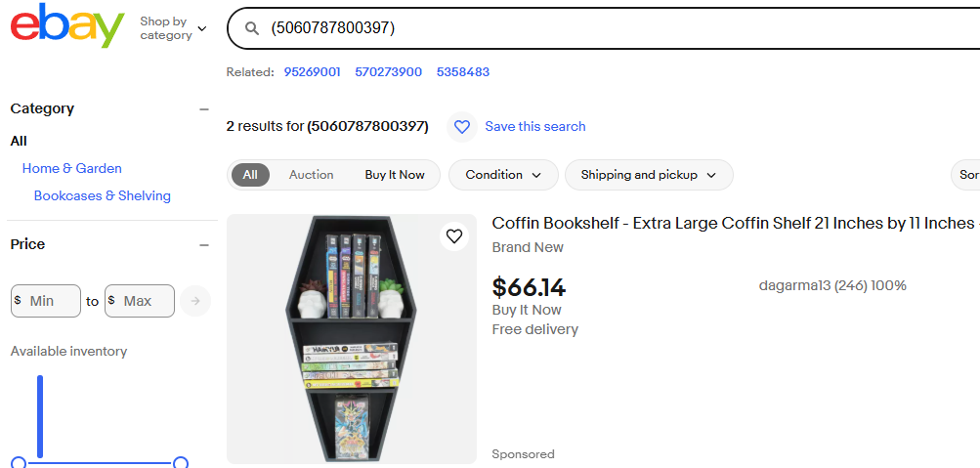
Task: Add Coffin Bookshelf to watchlist heart
Action: point(453,236)
